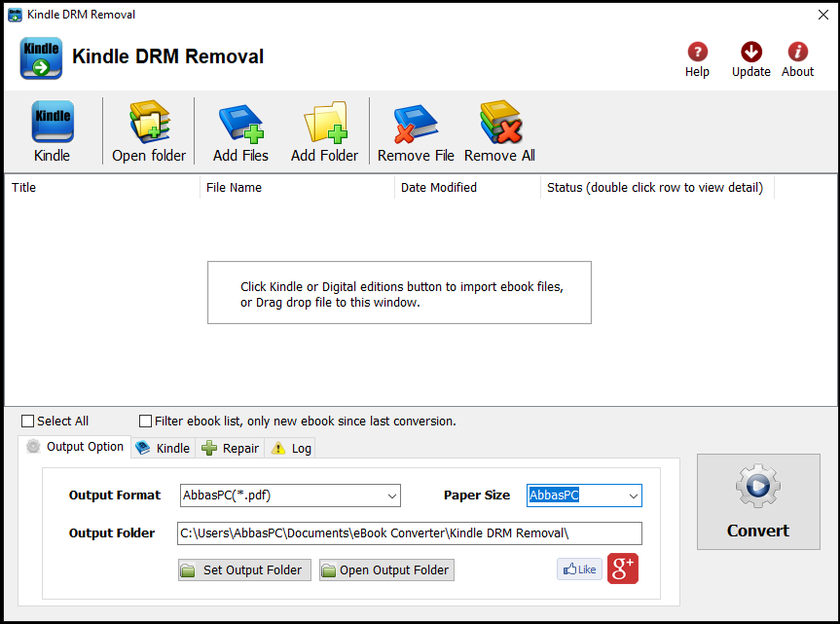Remove File with the red X book icon
The image size is (840, 624).
click(x=416, y=131)
